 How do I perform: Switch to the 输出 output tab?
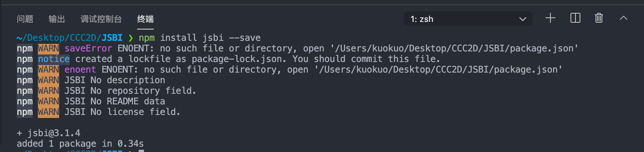click(57, 19)
